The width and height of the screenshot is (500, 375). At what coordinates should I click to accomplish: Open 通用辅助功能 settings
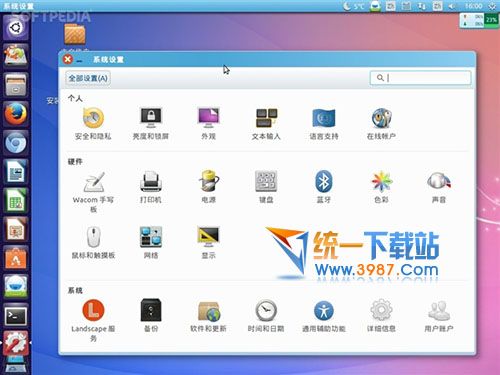coord(324,316)
